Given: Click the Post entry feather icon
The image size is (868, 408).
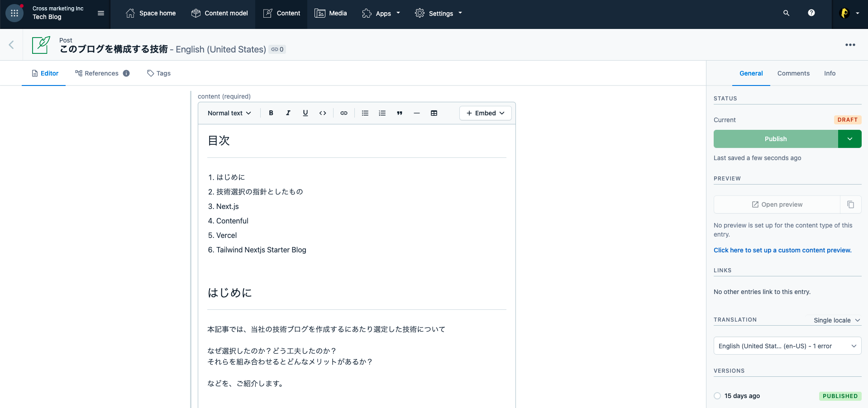Looking at the screenshot, I should tap(41, 45).
